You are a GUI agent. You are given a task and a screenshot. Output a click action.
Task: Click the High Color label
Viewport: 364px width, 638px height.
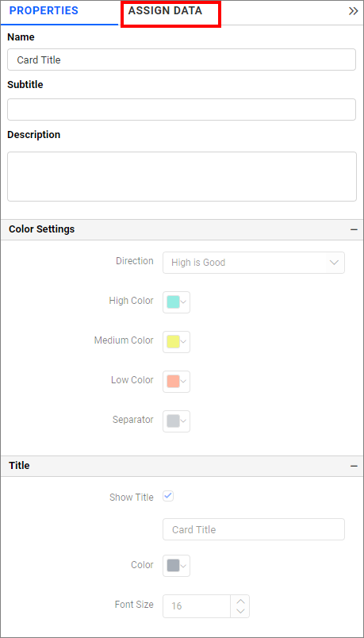click(131, 301)
